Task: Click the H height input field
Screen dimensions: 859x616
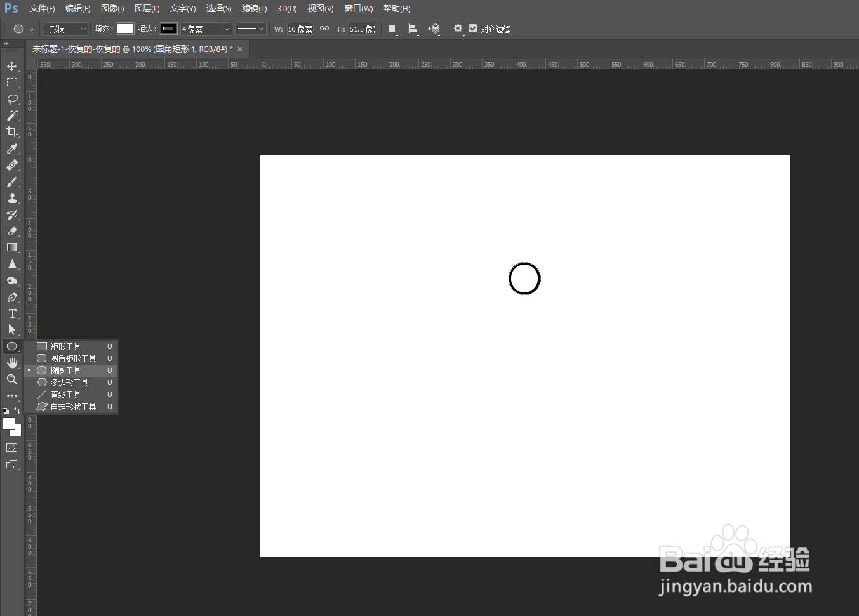Action: click(x=362, y=29)
